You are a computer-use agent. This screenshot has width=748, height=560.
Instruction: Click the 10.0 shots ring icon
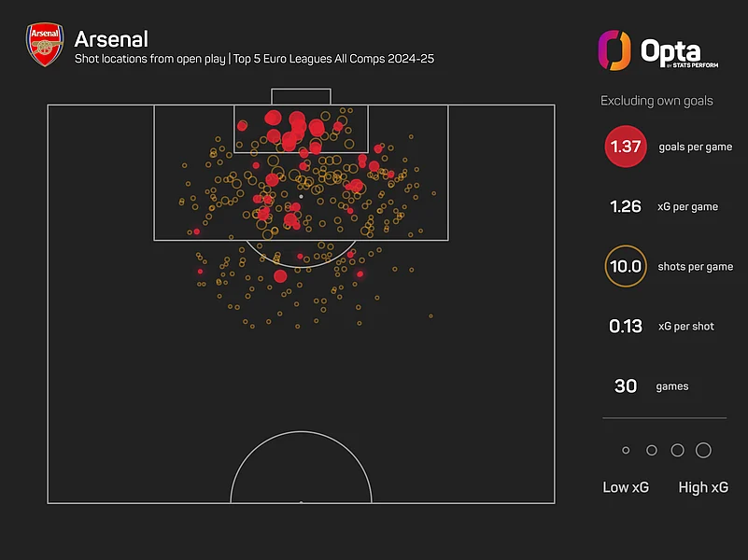click(625, 266)
